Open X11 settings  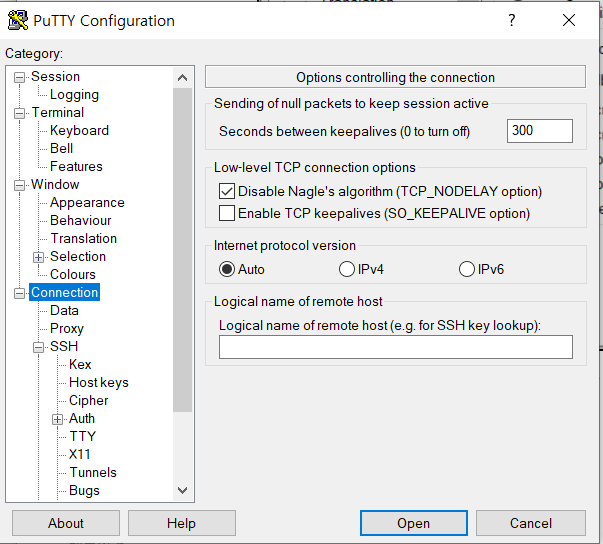pos(79,454)
